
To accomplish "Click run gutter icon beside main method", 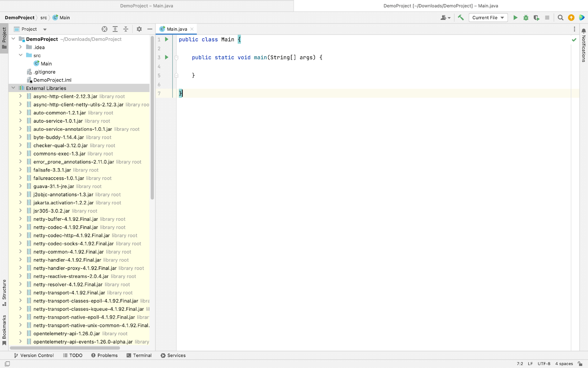I will coord(166,57).
